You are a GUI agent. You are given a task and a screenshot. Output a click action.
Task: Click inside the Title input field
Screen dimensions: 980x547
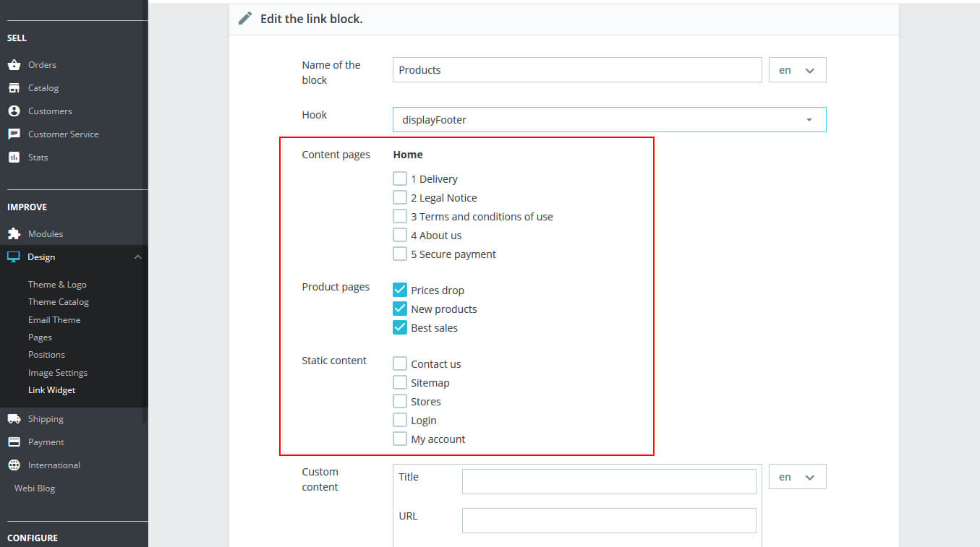(608, 481)
